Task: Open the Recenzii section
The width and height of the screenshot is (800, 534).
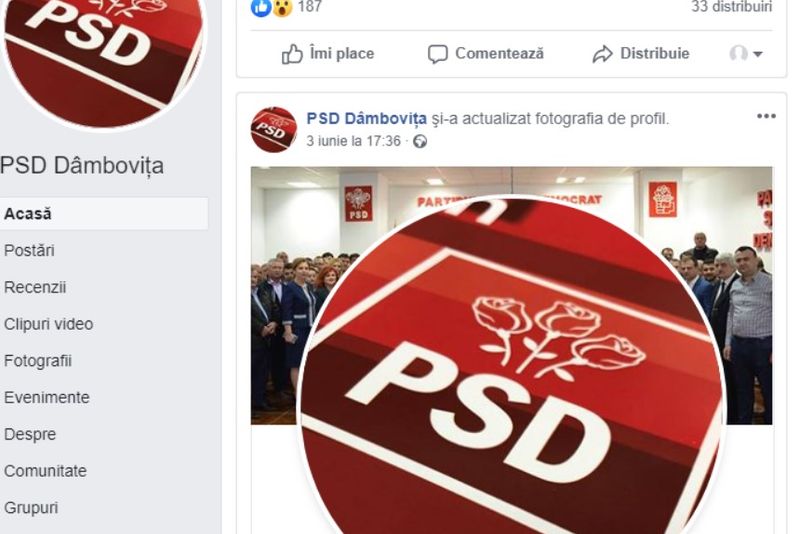Action: [35, 287]
